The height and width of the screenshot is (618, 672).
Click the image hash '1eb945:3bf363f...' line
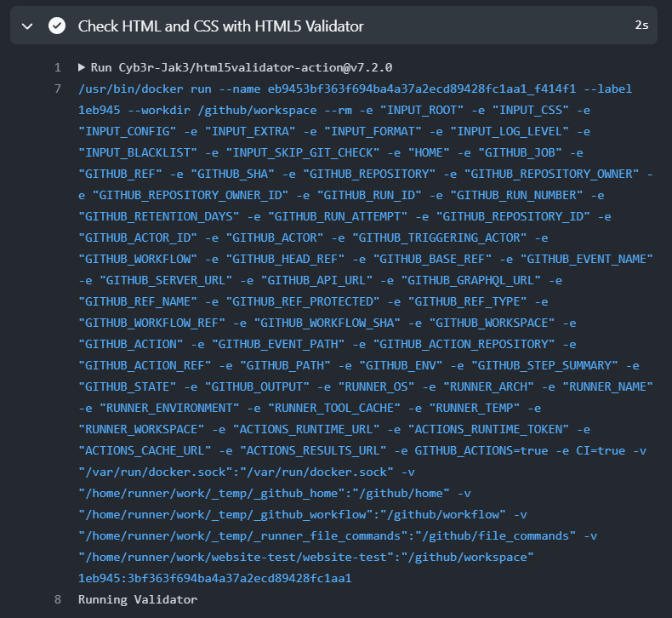(x=214, y=579)
